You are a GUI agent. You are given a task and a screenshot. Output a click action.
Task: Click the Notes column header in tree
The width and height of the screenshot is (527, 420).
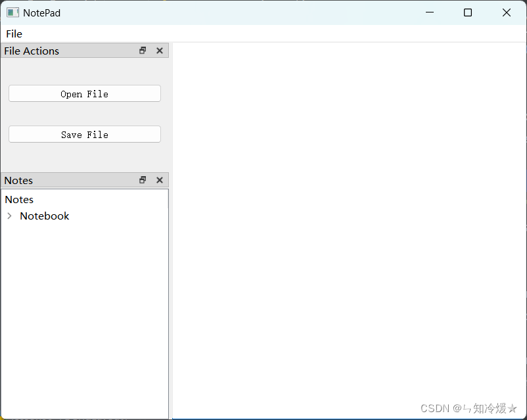point(19,199)
